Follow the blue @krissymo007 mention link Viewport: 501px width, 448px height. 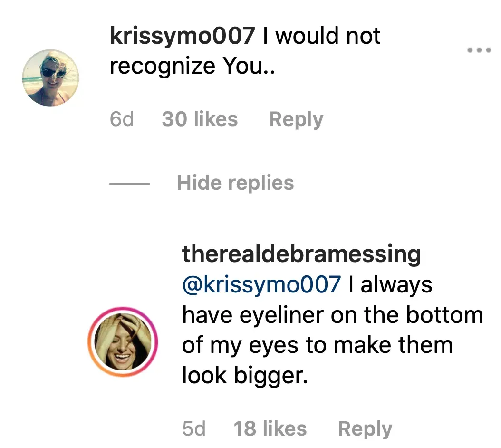261,284
